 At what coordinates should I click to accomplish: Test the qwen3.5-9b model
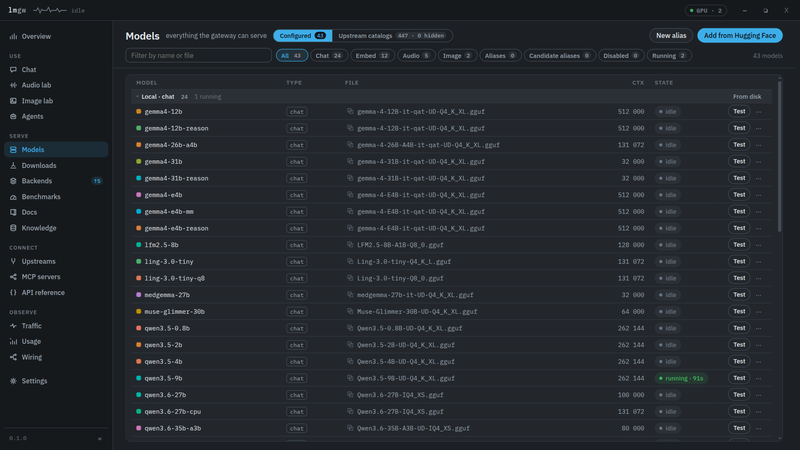739,378
